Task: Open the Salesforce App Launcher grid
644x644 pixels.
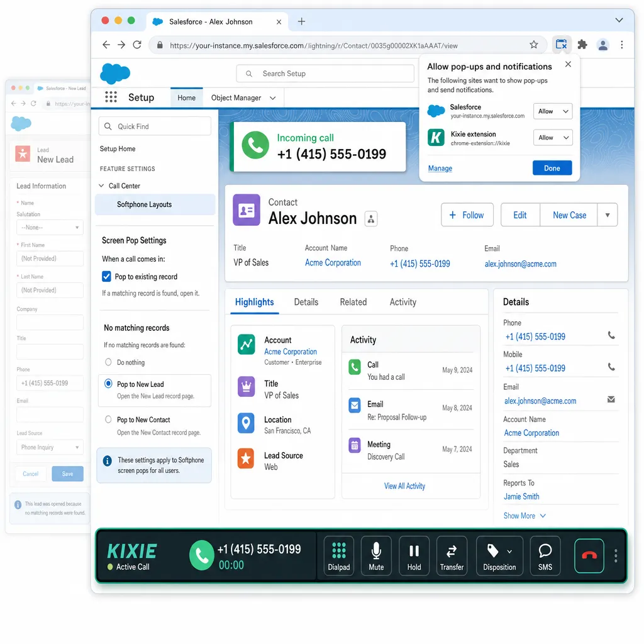Action: pyautogui.click(x=111, y=97)
